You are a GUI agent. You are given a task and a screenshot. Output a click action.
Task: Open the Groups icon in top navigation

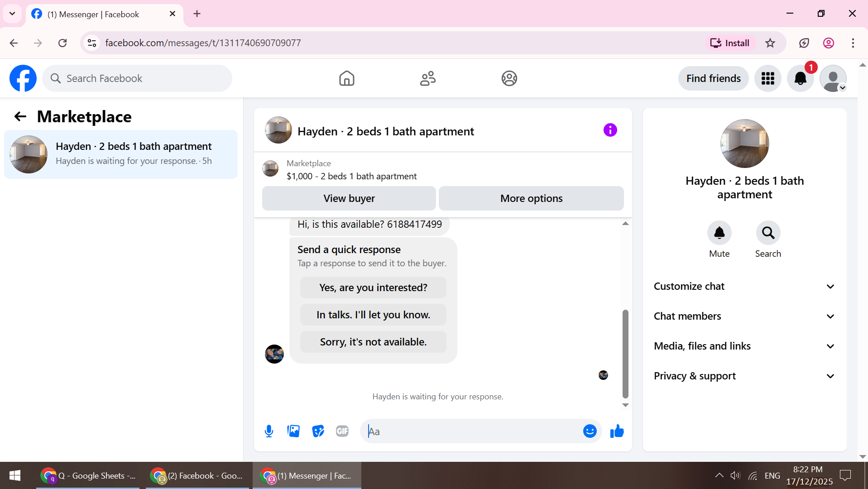click(509, 78)
